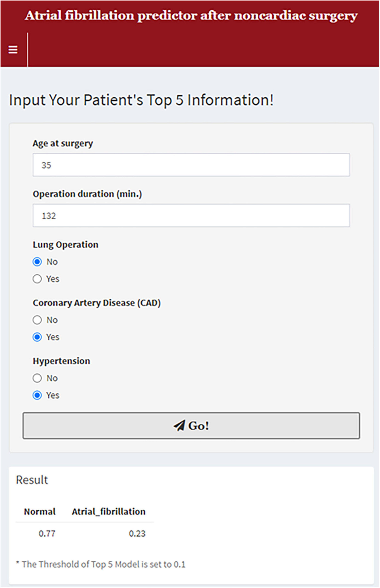The width and height of the screenshot is (380, 588).
Task: Click the Normal column header in results
Action: 40,512
